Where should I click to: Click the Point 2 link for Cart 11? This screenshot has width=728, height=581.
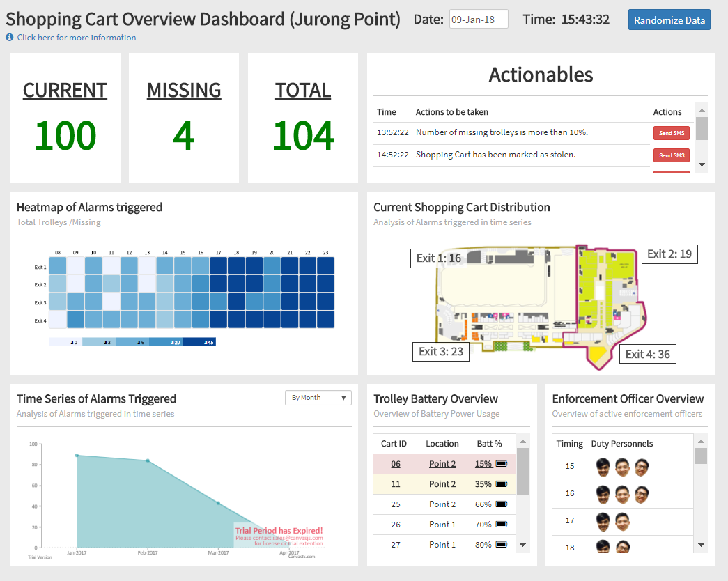coord(442,483)
